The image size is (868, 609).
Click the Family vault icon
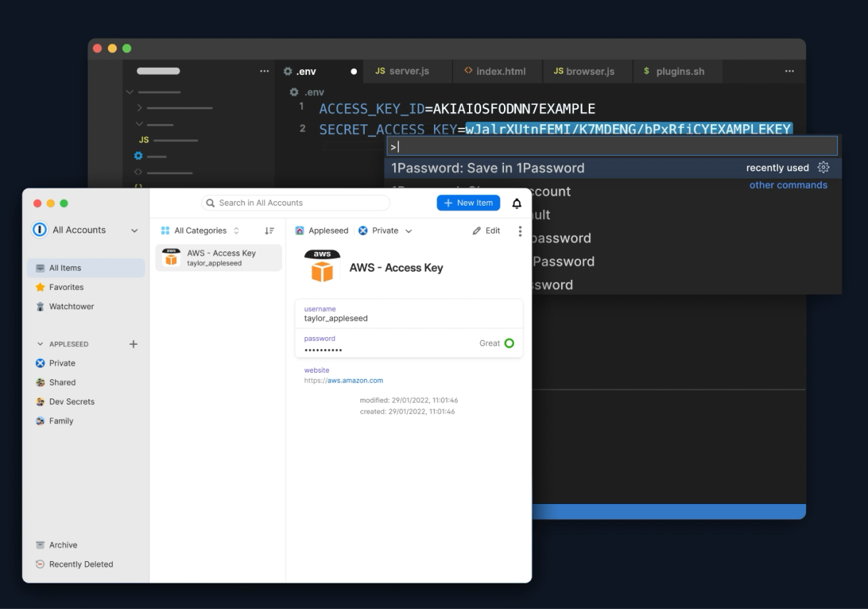tap(40, 421)
